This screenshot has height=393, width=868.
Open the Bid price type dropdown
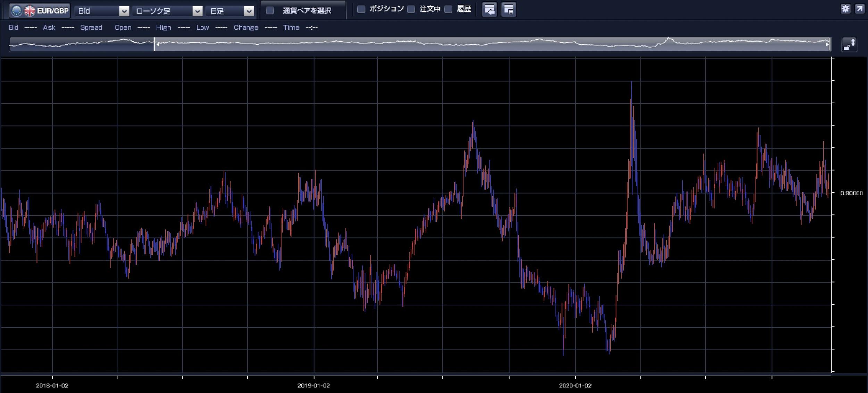102,11
